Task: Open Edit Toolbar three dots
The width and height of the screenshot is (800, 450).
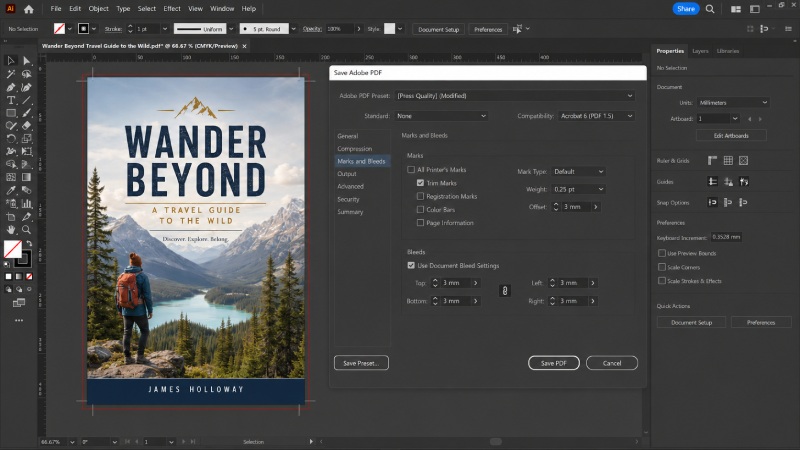Action: [x=19, y=320]
